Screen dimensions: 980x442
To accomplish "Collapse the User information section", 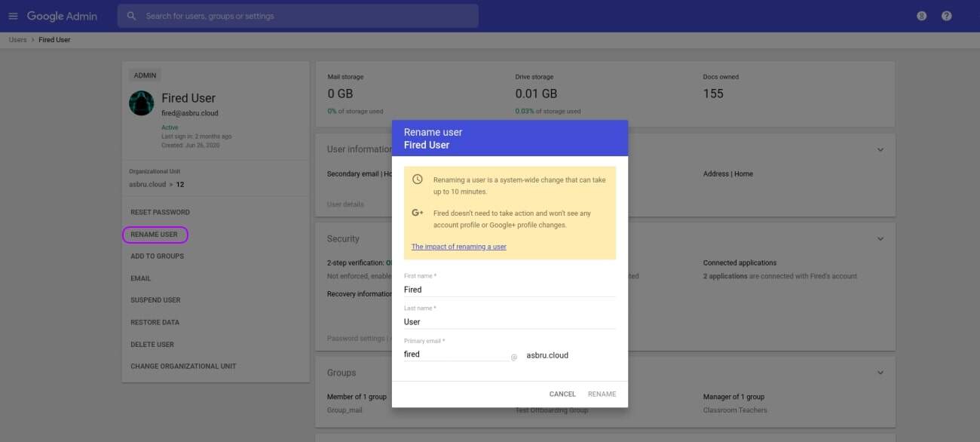I will coord(880,149).
